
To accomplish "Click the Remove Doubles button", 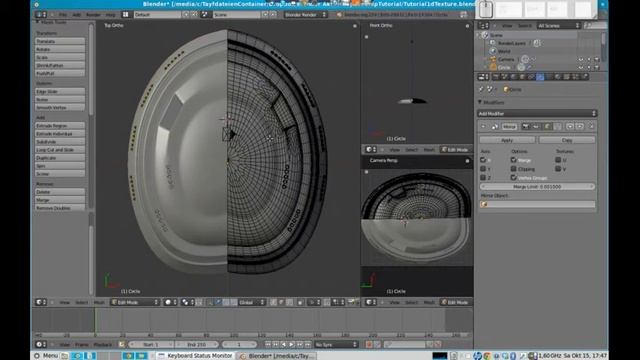I will pyautogui.click(x=60, y=208).
